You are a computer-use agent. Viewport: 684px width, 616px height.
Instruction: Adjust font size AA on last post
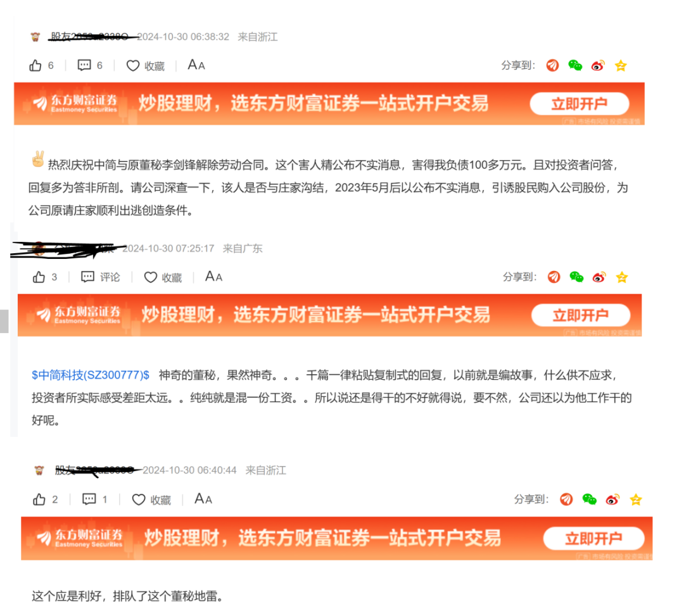[x=203, y=499]
